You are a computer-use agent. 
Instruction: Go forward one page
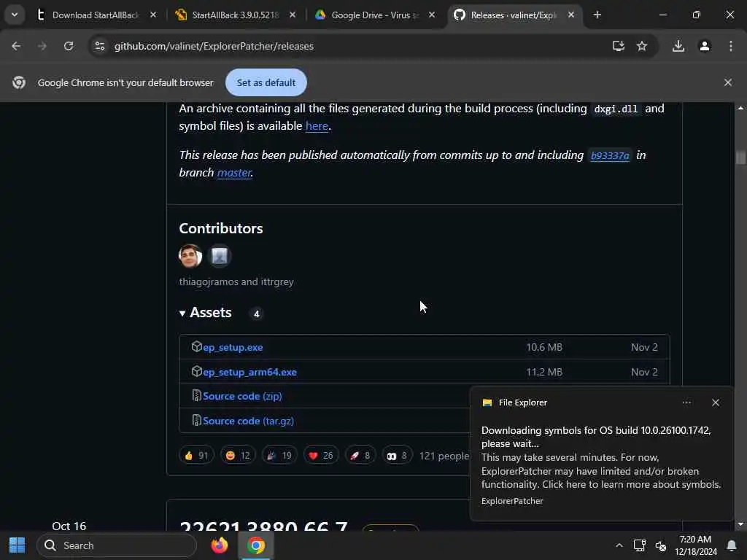point(42,46)
